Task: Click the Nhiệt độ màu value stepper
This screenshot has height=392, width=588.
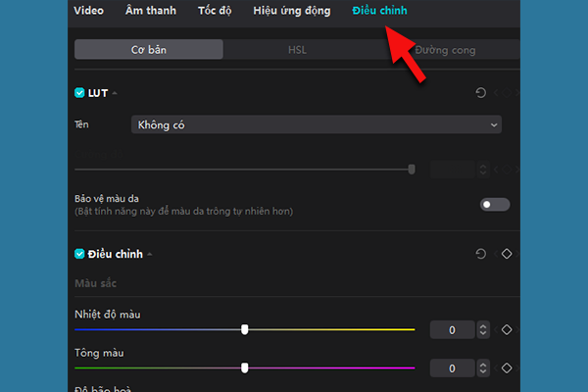Action: click(x=481, y=330)
